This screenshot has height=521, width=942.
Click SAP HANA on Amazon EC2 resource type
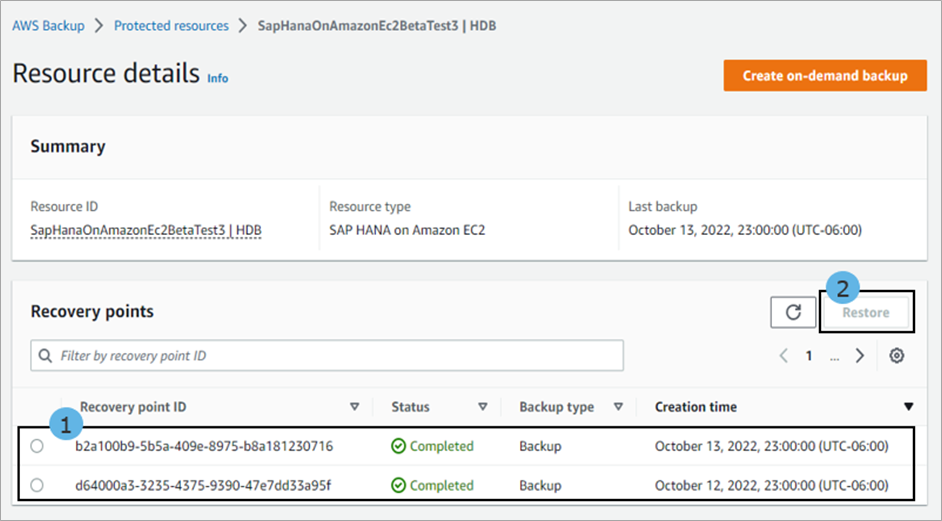tap(407, 230)
